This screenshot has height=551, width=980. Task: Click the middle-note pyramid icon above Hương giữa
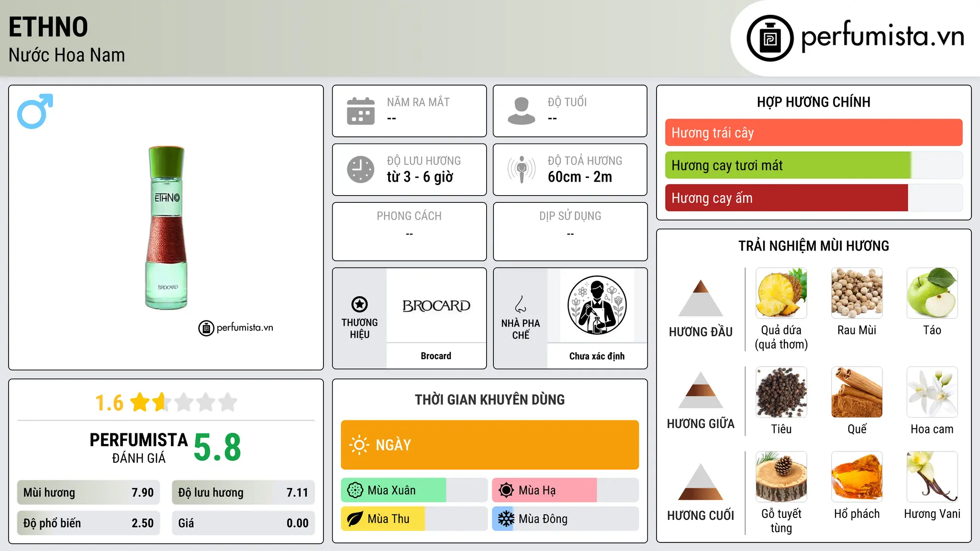[701, 390]
